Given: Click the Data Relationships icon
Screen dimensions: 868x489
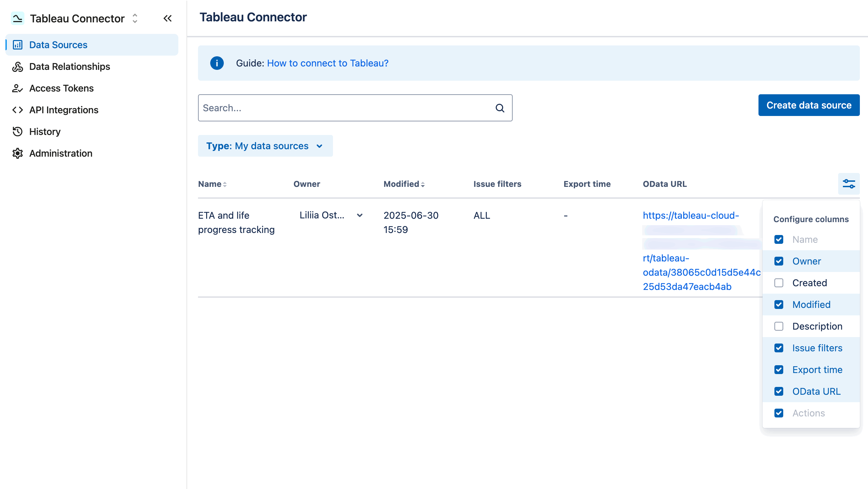Looking at the screenshot, I should (18, 66).
